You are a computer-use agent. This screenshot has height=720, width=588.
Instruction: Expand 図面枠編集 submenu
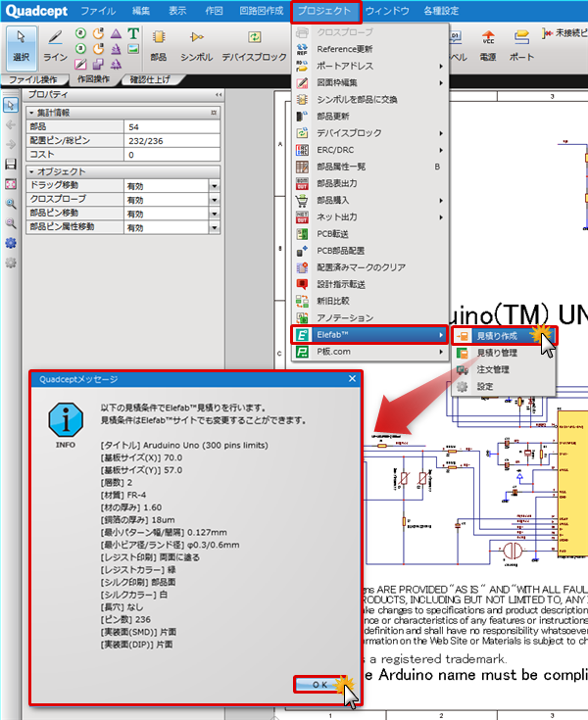coord(370,82)
